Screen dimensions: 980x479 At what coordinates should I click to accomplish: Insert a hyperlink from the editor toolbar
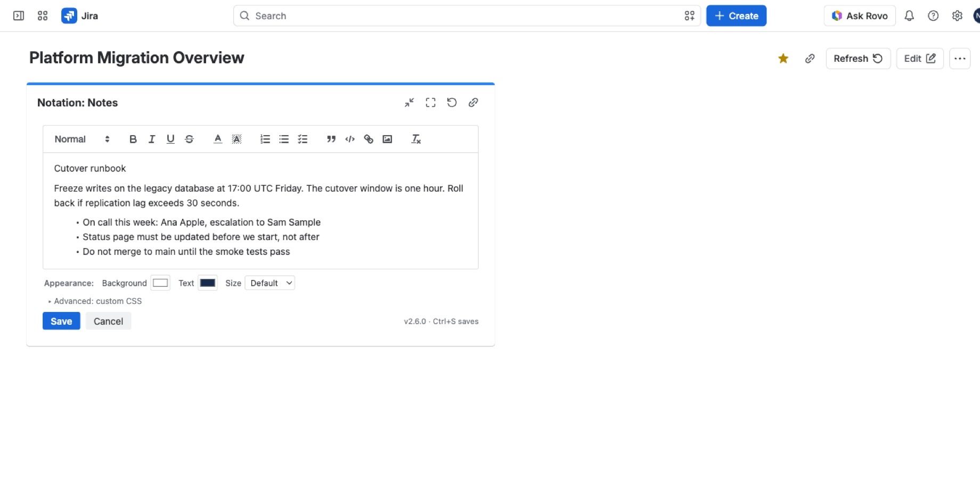coord(369,139)
